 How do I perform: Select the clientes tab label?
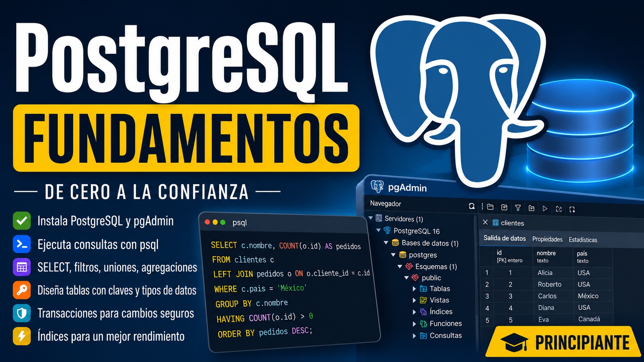[512, 223]
